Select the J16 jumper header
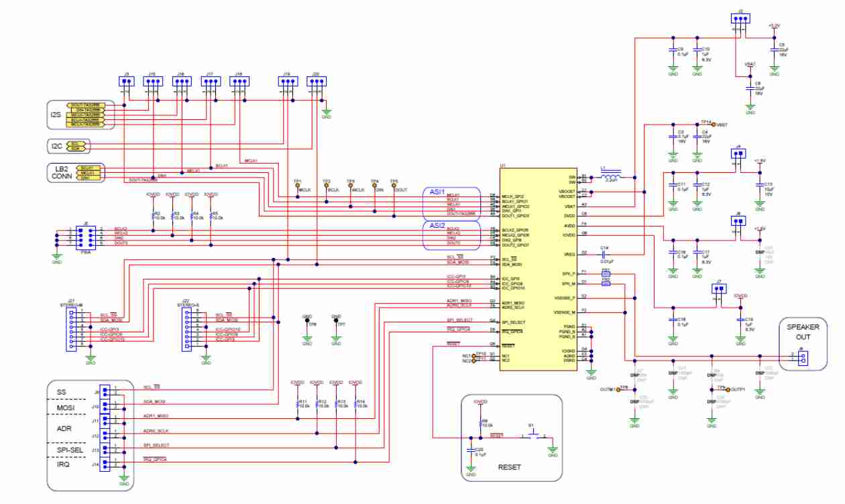The width and height of the screenshot is (845, 504). [182, 81]
